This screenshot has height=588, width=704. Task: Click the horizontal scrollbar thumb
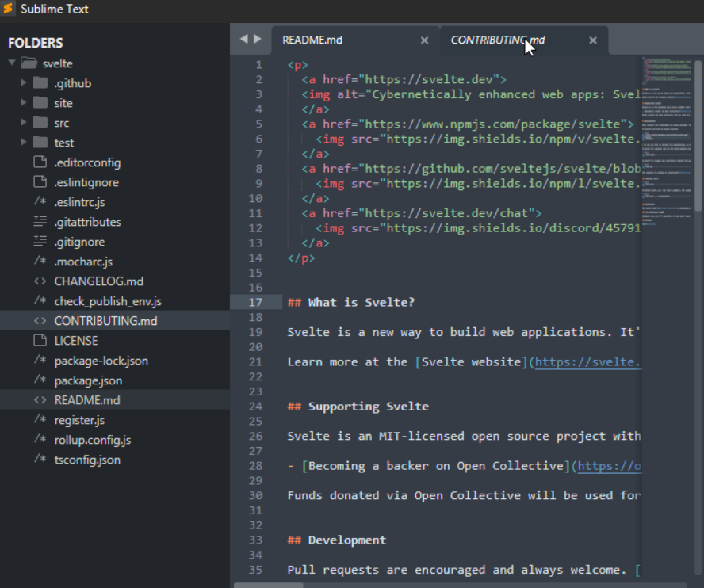pyautogui.click(x=269, y=586)
